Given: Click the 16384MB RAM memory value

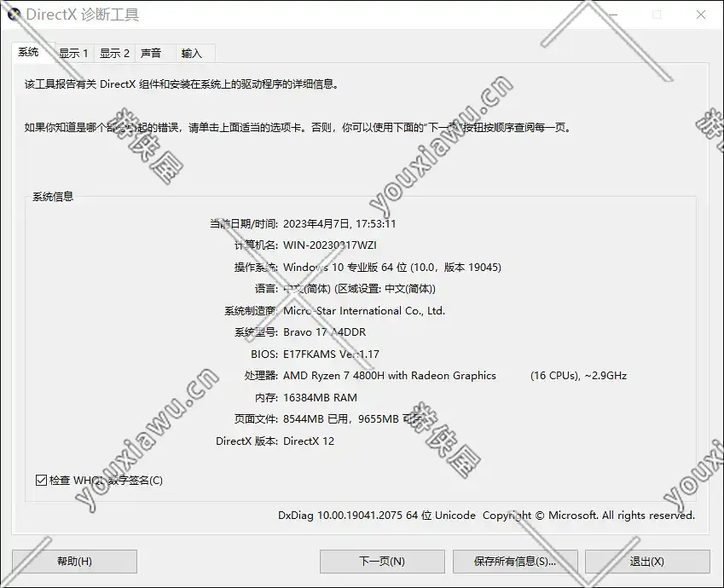Looking at the screenshot, I should point(320,398).
